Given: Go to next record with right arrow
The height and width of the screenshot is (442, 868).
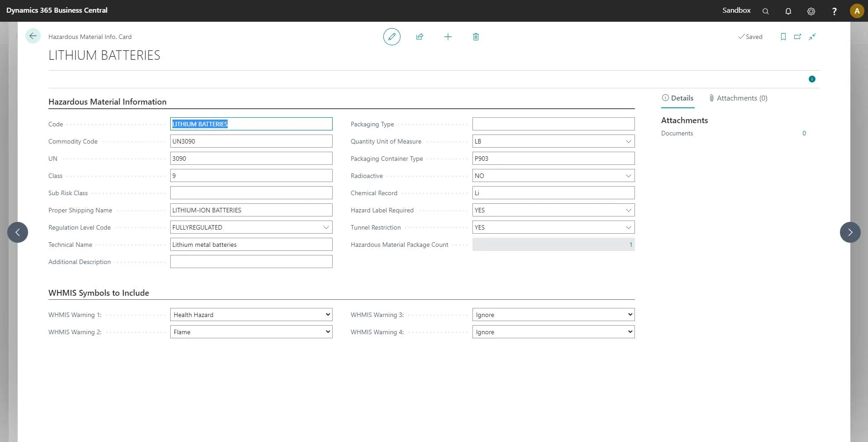Looking at the screenshot, I should point(850,232).
